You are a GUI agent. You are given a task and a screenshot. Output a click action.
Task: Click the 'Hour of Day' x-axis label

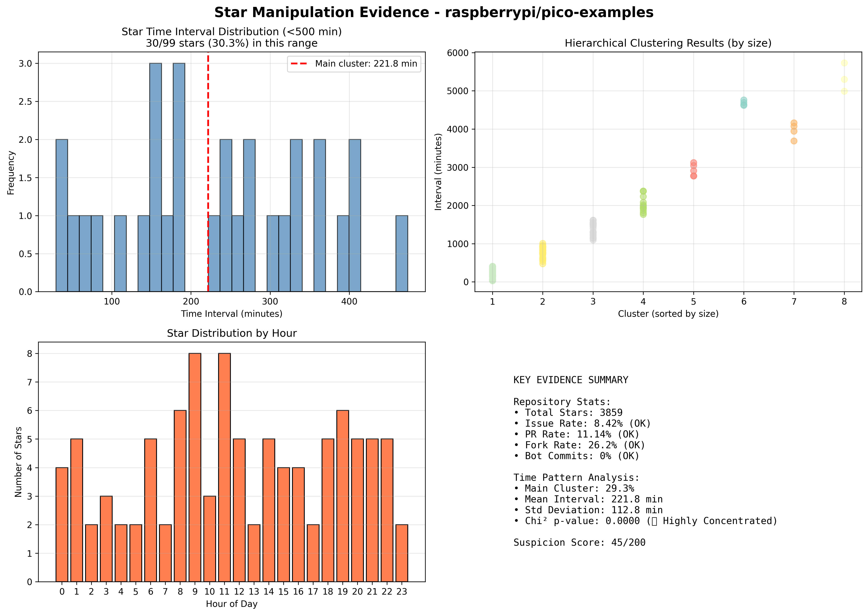coord(231,604)
